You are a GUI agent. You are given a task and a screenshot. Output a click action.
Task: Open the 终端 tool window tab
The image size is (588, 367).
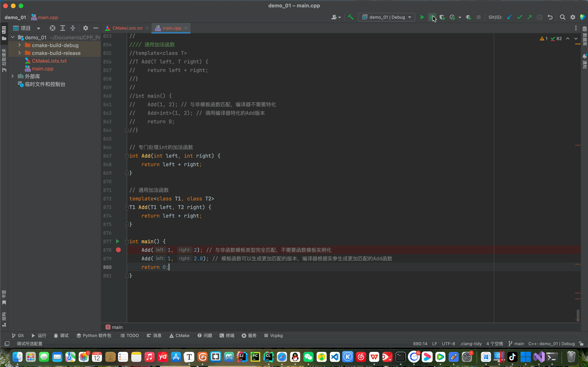click(227, 335)
